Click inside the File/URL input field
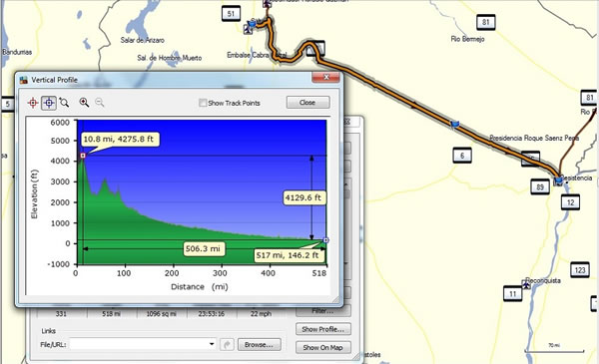Screen dimensions: 599x364 (x=143, y=344)
